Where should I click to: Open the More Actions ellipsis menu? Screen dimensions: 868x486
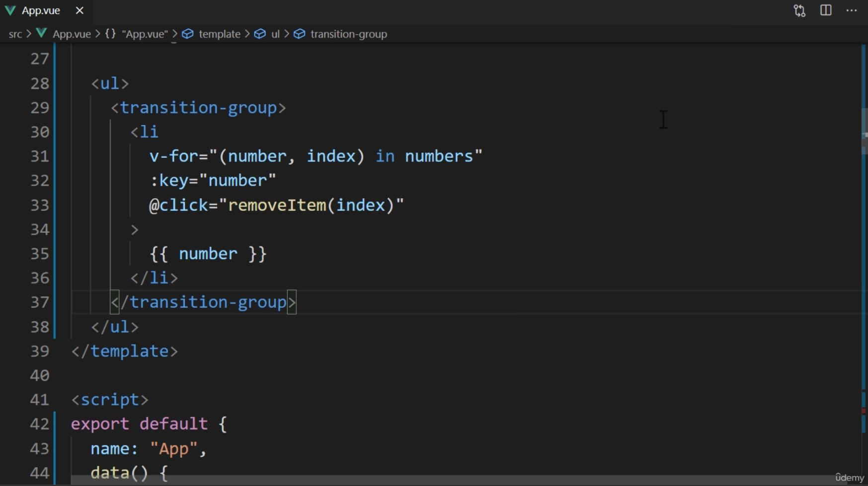[x=852, y=10]
